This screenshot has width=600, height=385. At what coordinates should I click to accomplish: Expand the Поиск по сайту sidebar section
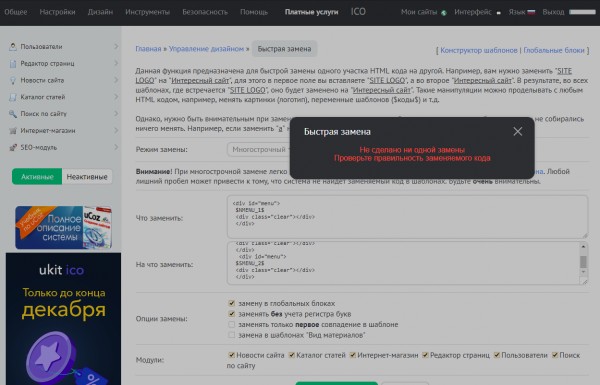tap(116, 114)
